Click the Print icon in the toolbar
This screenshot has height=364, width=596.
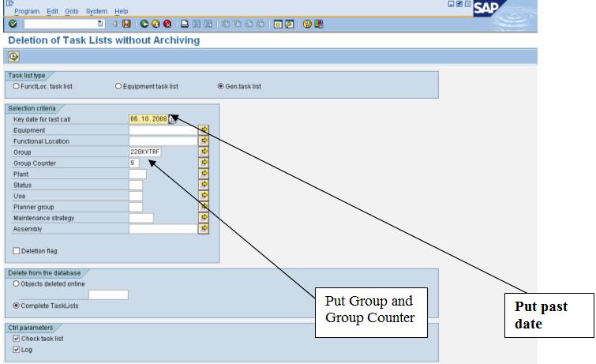pyautogui.click(x=185, y=24)
